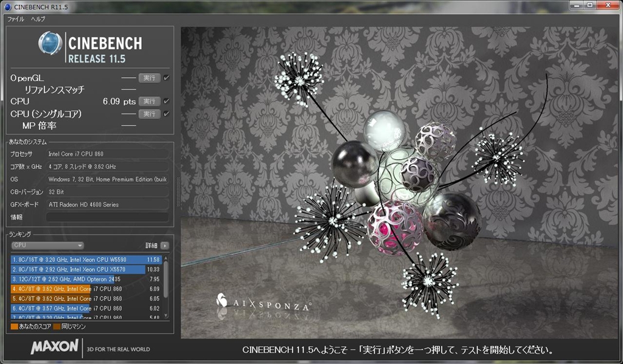The width and height of the screenshot is (623, 364).
Task: Select ranking row 6 scoring 6.02
Action: (86, 308)
